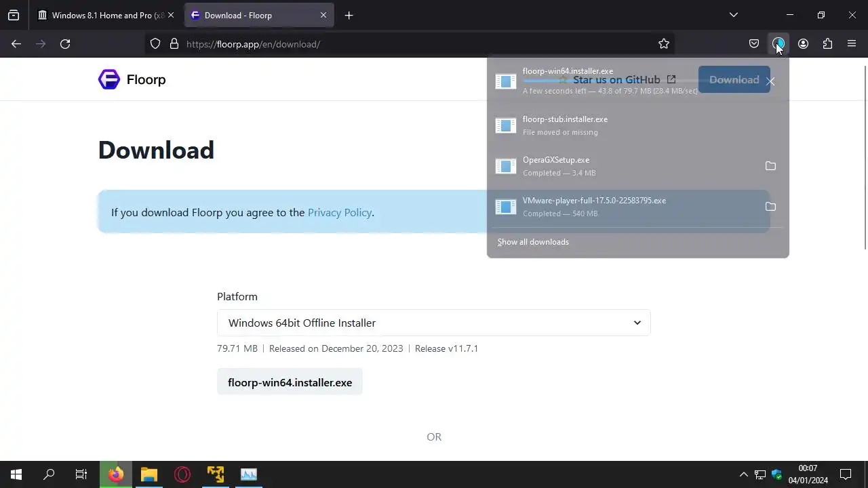
Task: Open Task View on taskbar
Action: (x=81, y=474)
